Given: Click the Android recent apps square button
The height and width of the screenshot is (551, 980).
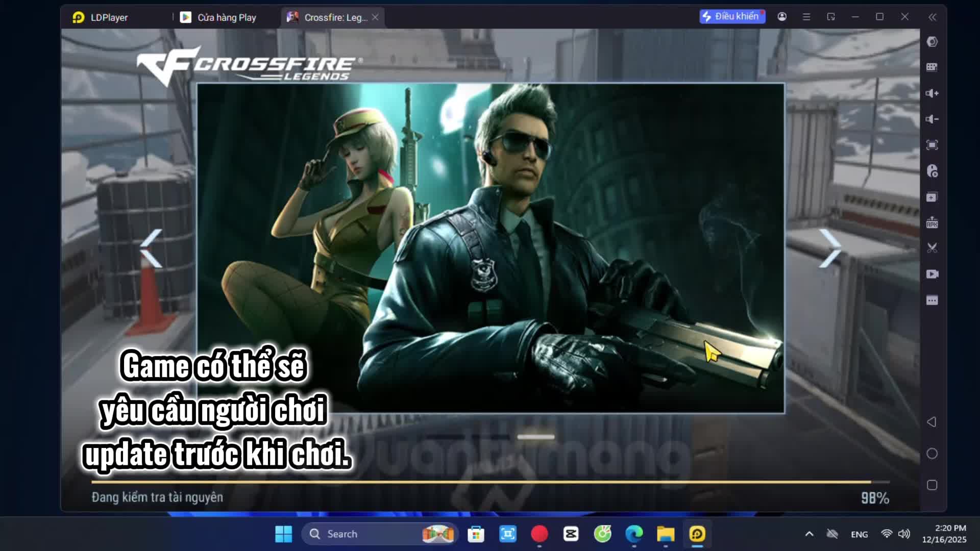Looking at the screenshot, I should (932, 485).
